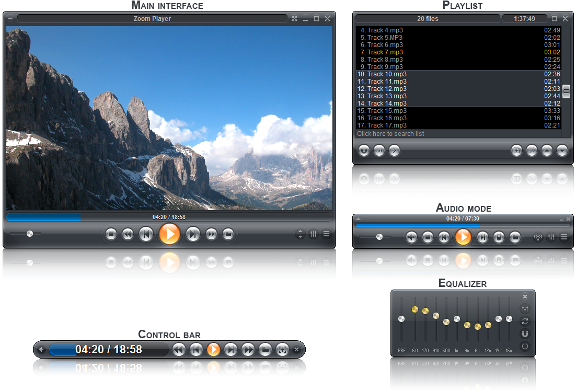576x392 pixels.
Task: Open playlist menu icon in audio mode
Action: [565, 237]
